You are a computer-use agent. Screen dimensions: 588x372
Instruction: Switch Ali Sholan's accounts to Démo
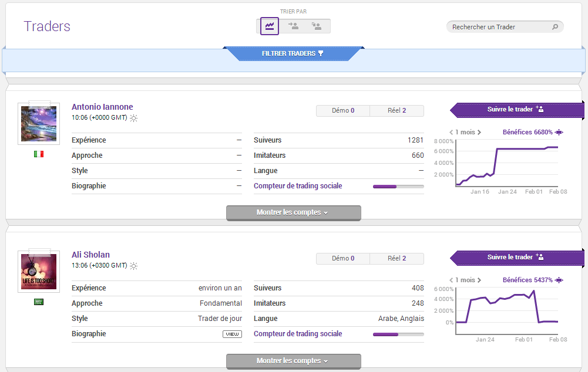[343, 259]
